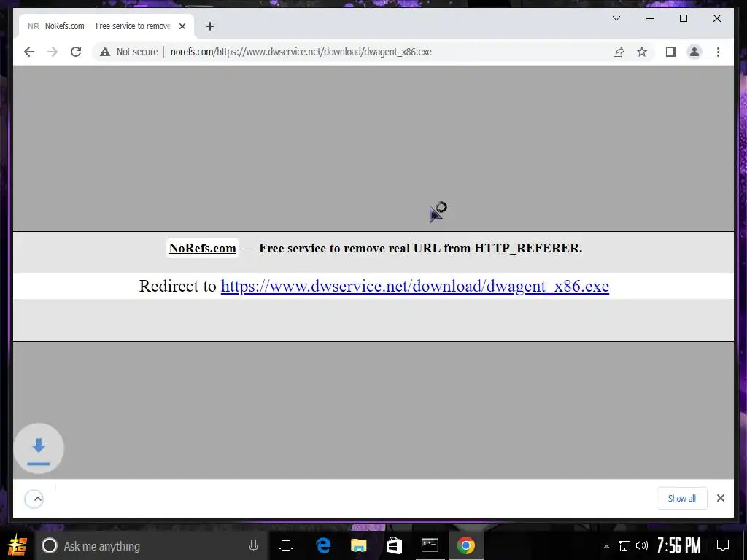This screenshot has width=747, height=560.
Task: Reload the NoRefs page
Action: (76, 52)
